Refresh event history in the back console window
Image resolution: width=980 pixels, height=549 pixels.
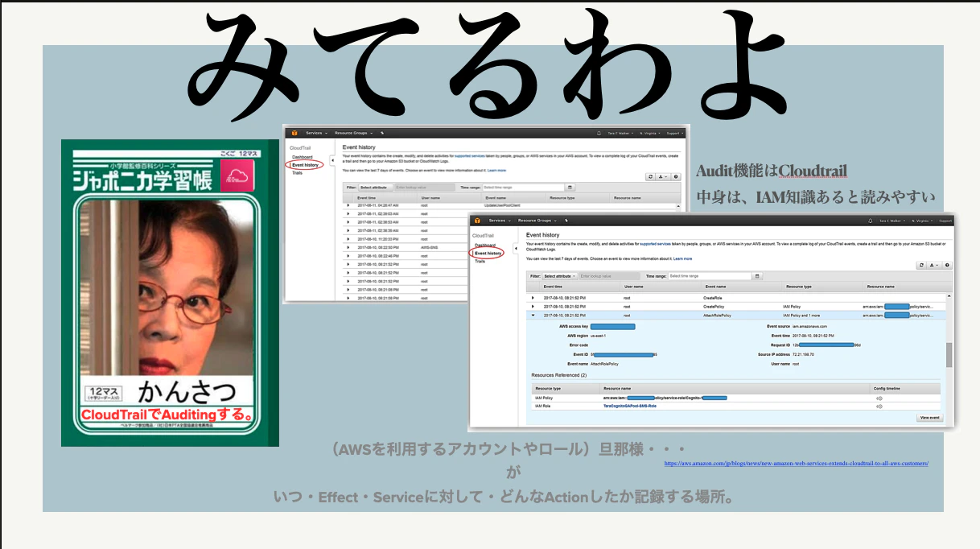[650, 176]
